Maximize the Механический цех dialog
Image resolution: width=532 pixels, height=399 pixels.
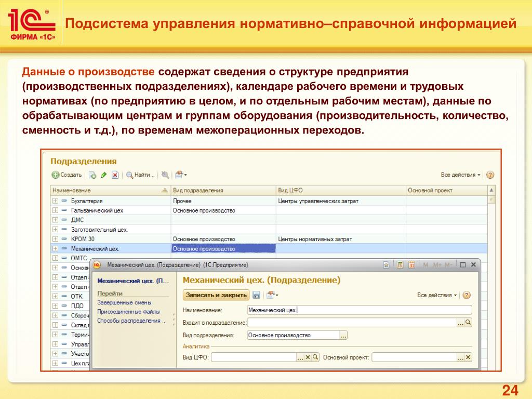(463, 265)
